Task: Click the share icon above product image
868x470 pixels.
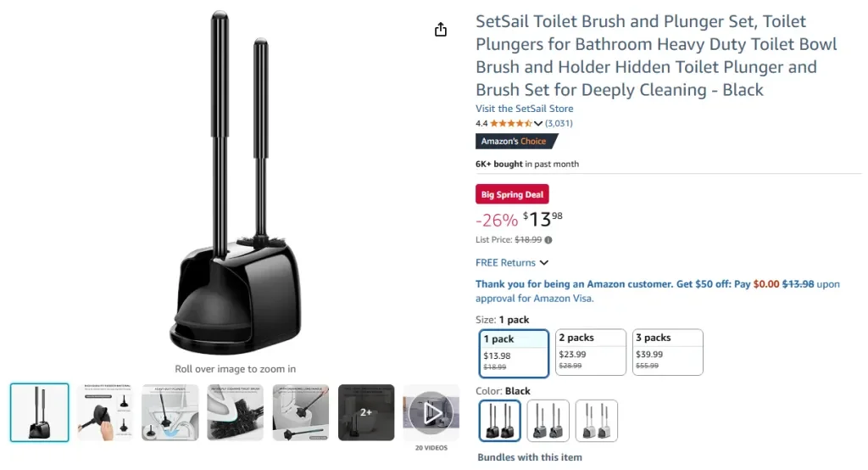Action: pyautogui.click(x=440, y=30)
